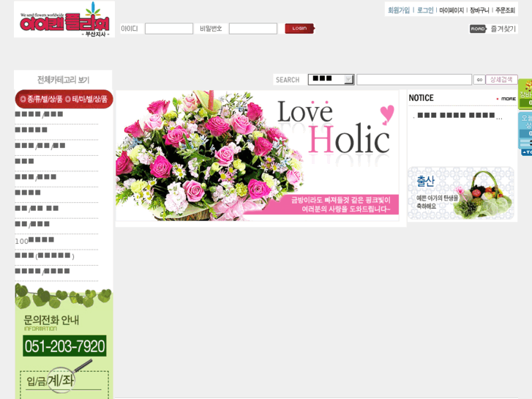Viewport: 532px width, 399px height.
Task: Open 주문조회 order lookup
Action: click(505, 10)
